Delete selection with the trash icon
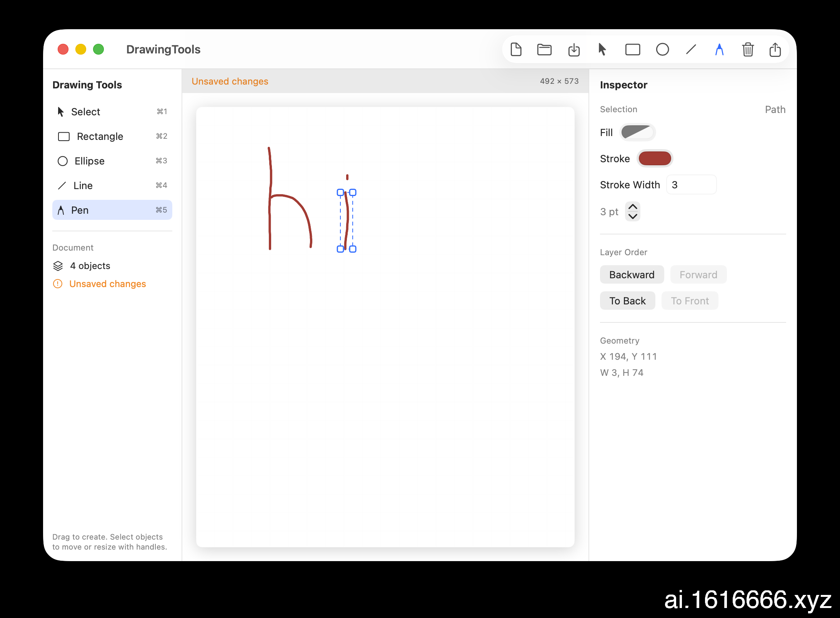Screen dimensions: 840x618 [x=748, y=50]
